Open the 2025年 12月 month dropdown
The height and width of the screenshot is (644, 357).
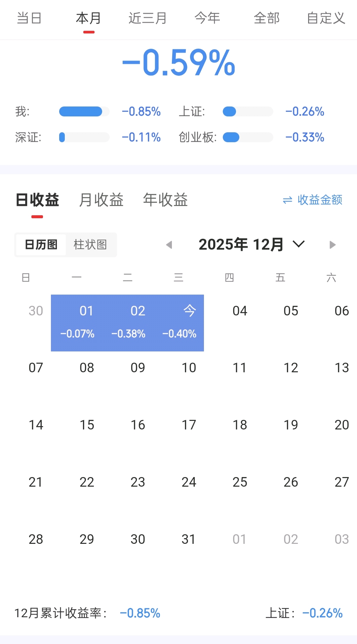coord(251,245)
